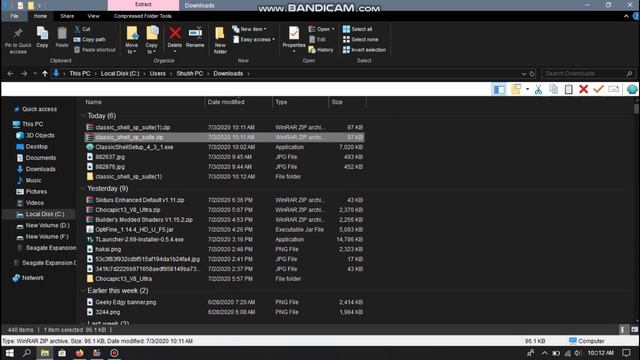Screen dimensions: 640x360
Task: Open Network in navigation pane
Action: [32, 278]
